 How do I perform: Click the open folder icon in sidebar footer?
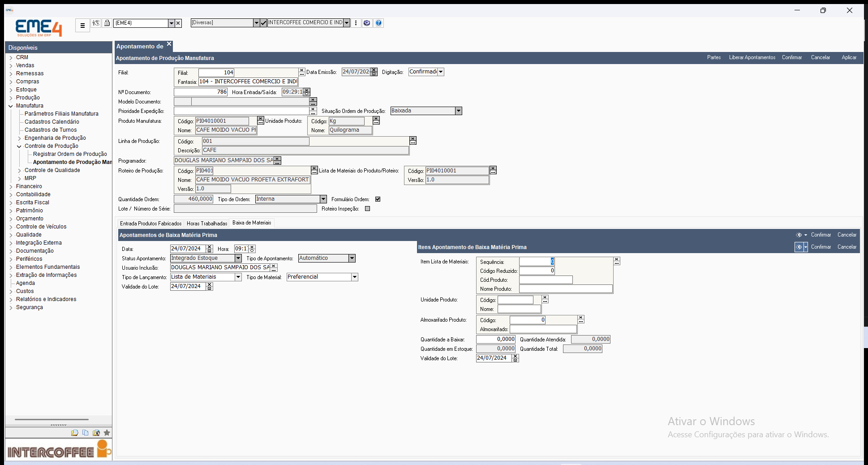tap(74, 433)
